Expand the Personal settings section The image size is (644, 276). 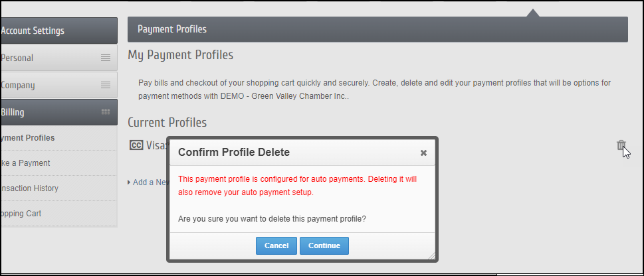40,58
